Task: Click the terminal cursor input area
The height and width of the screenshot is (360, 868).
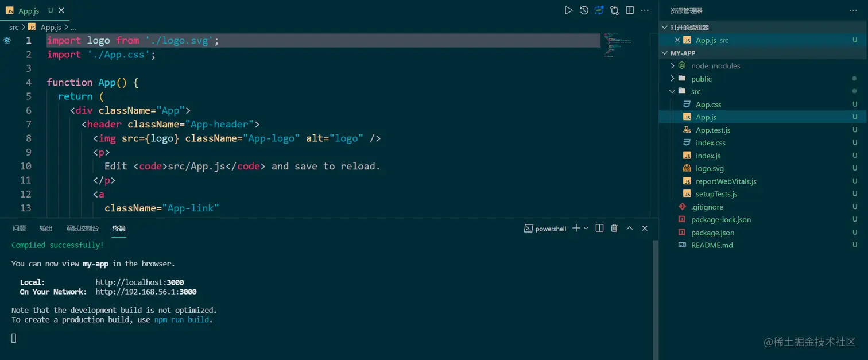Action: (x=14, y=338)
